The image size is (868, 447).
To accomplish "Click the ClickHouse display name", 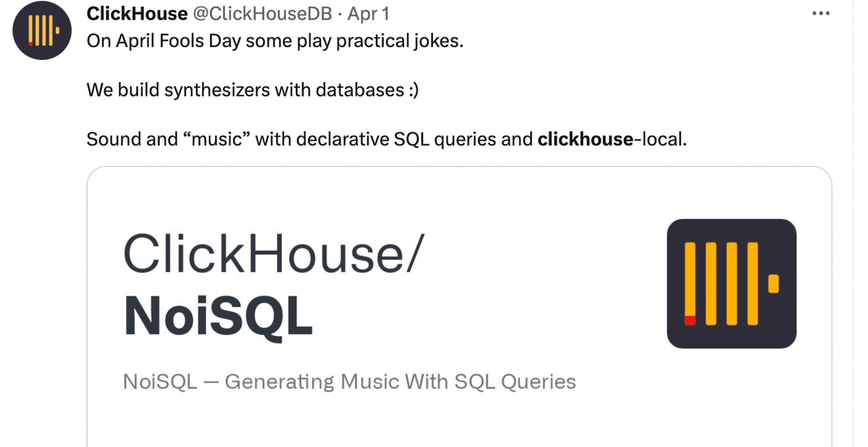I will point(137,14).
